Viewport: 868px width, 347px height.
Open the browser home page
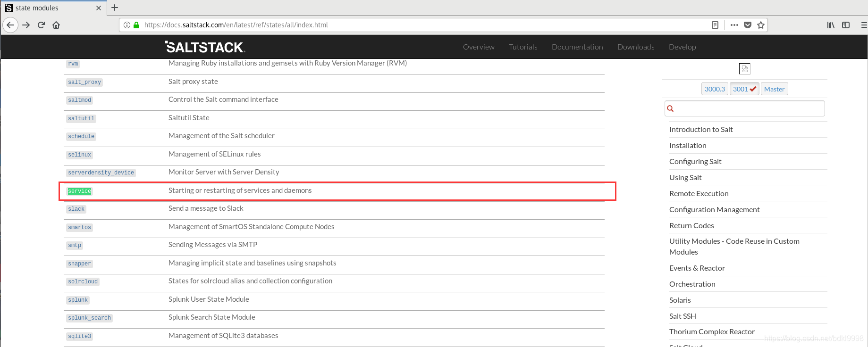(x=56, y=25)
